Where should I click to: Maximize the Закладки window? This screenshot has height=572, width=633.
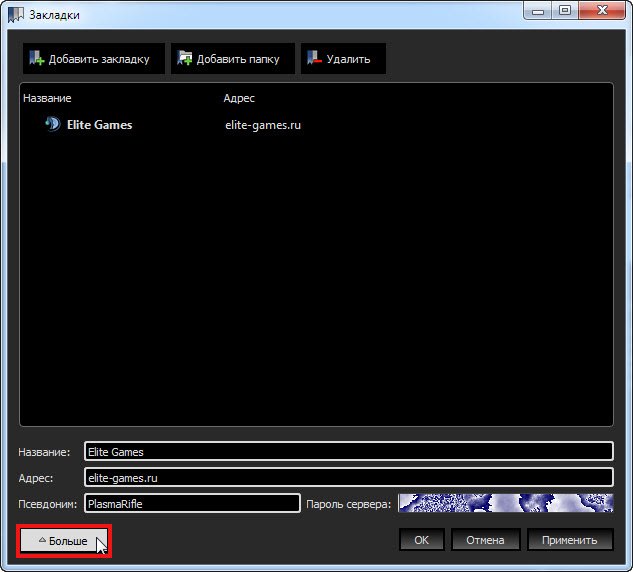(565, 12)
